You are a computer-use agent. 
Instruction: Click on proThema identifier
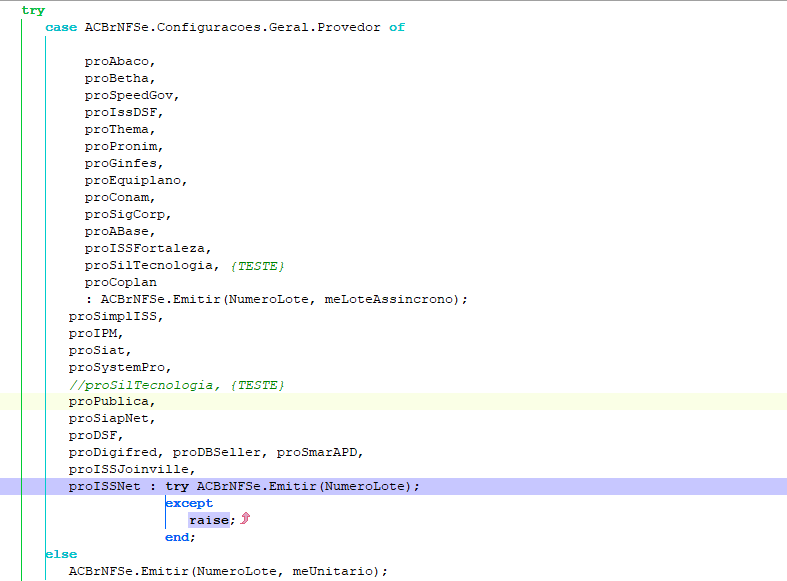pos(117,129)
